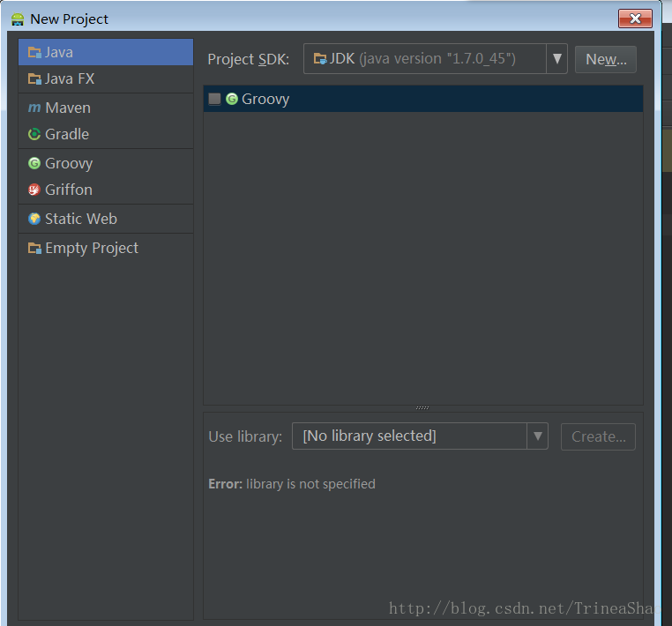672x626 pixels.
Task: Open the Project SDK dropdown arrow
Action: coord(556,59)
